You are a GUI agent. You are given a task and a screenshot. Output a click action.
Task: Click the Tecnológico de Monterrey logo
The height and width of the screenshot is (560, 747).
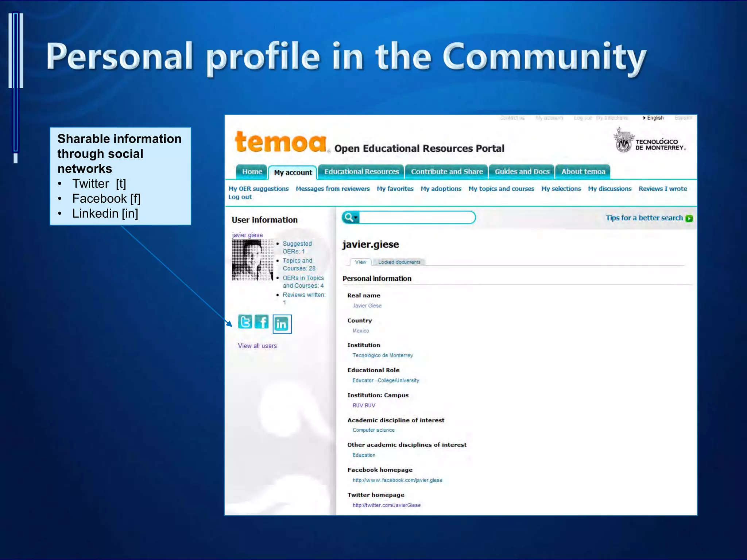tap(649, 140)
